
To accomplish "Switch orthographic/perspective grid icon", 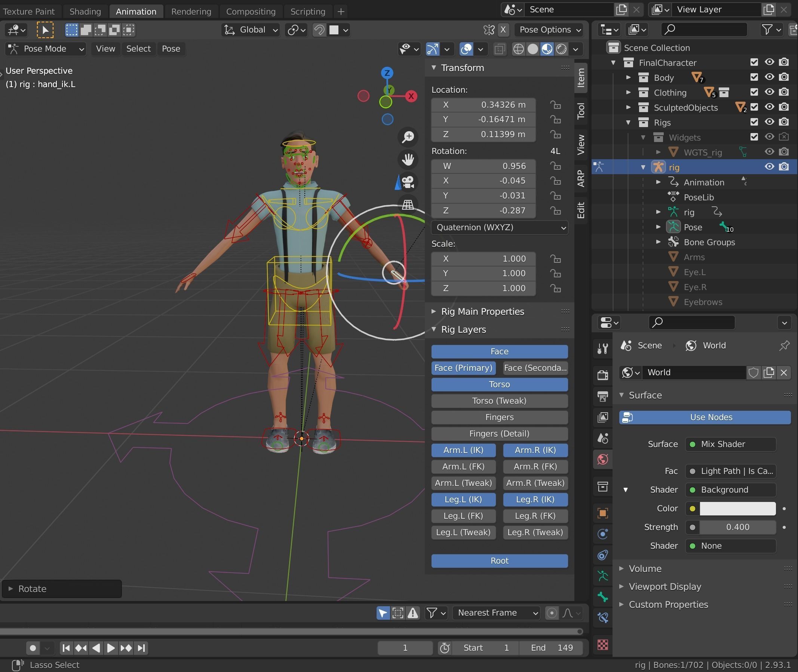I will click(x=408, y=204).
